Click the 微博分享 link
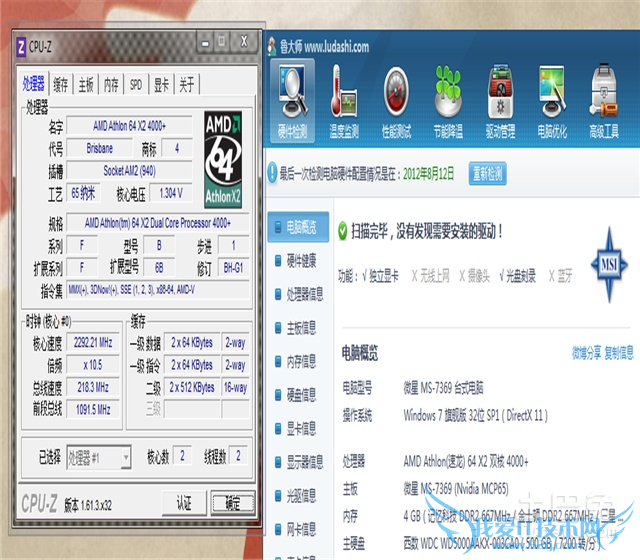This screenshot has height=560, width=640. (586, 353)
